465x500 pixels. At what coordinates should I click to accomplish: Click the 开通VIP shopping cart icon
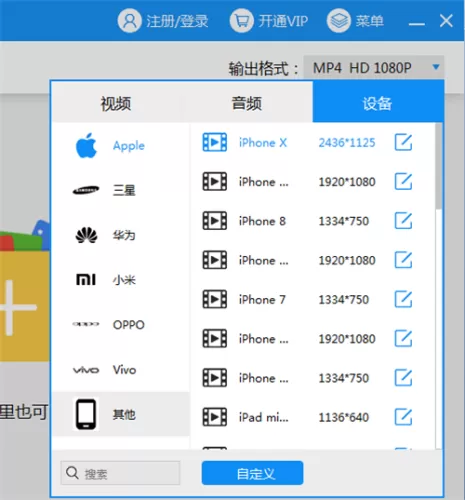[242, 21]
